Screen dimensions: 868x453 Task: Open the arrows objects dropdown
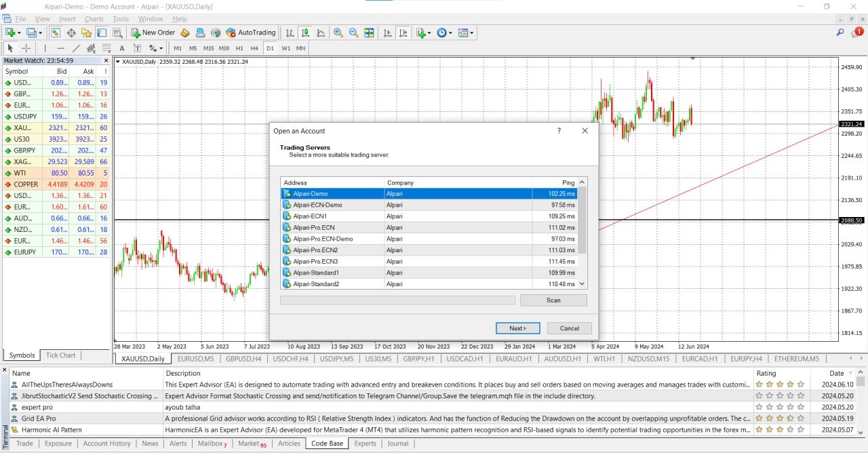pos(156,48)
